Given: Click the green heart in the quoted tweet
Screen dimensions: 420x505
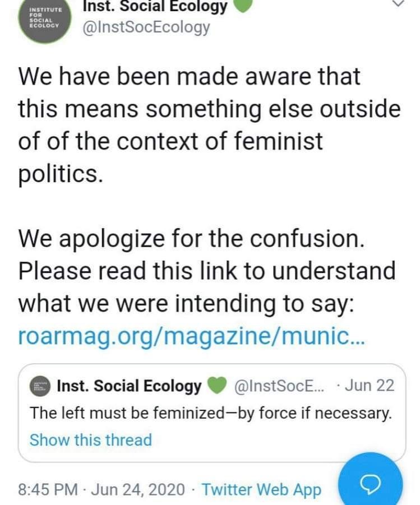Looking at the screenshot, I should pyautogui.click(x=216, y=386).
